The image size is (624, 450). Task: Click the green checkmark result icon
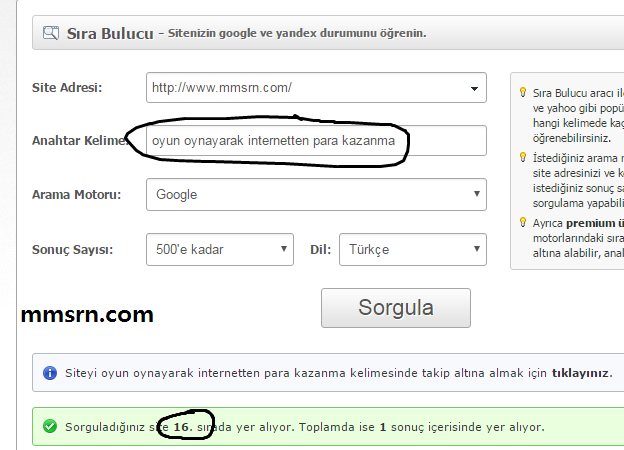coord(50,427)
